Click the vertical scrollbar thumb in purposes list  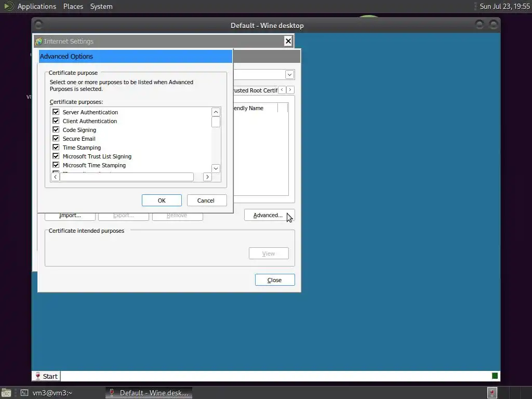[216, 122]
